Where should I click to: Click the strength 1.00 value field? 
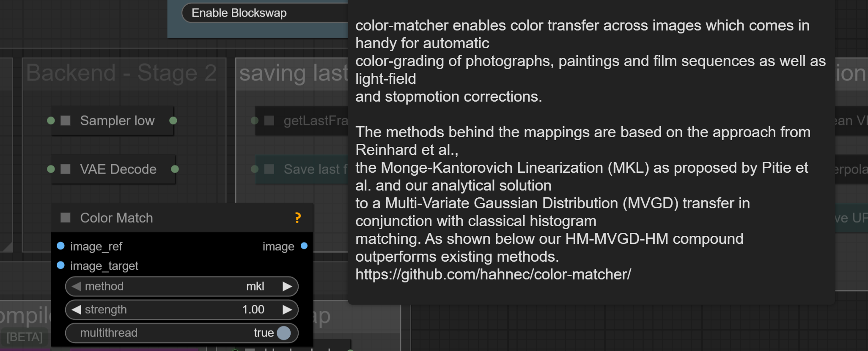[x=182, y=310]
